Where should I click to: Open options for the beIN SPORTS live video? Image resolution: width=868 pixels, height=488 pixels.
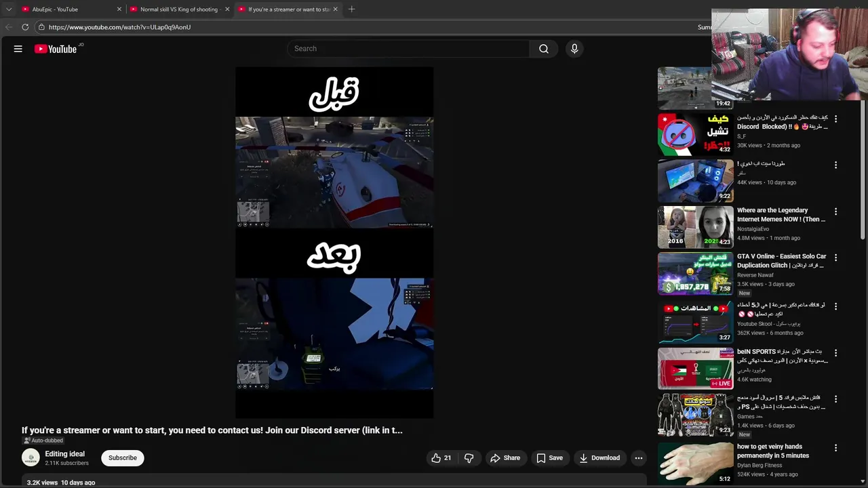(835, 353)
